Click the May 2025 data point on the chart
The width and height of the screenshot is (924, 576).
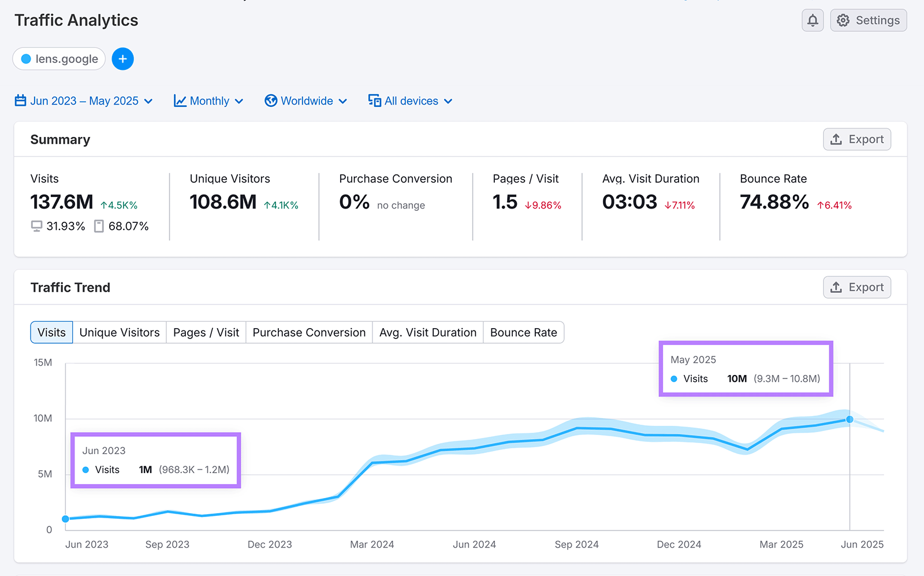[849, 419]
